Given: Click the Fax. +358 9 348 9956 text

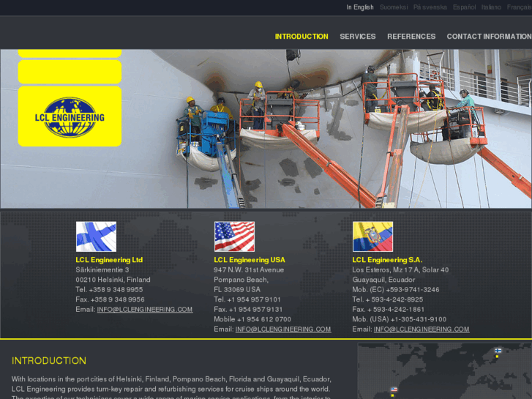Looking at the screenshot, I should (x=110, y=299).
